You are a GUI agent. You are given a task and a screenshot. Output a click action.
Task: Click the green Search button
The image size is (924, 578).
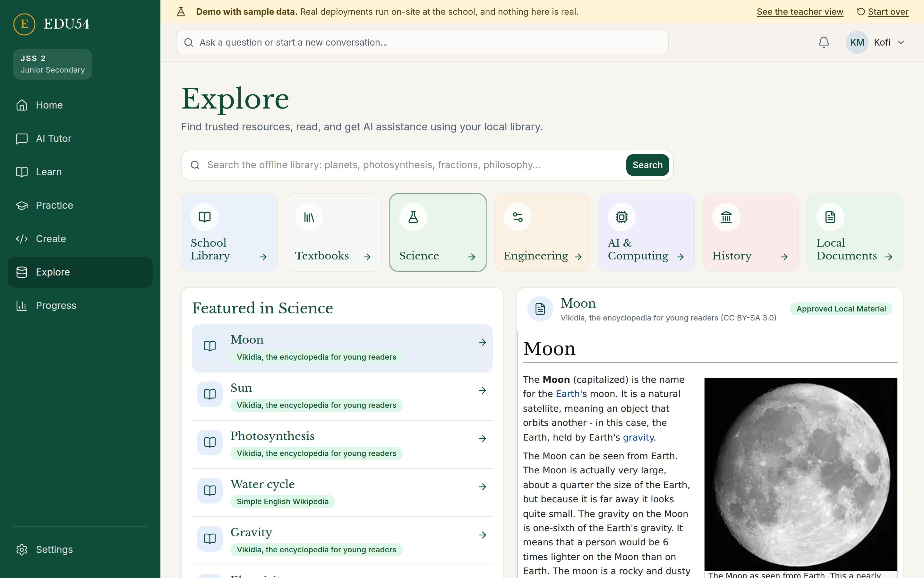647,165
